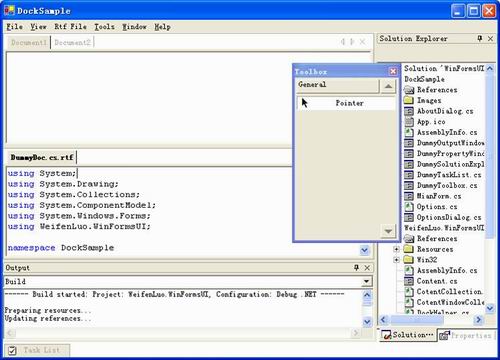Open the Build output dropdown
This screenshot has width=500, height=360.
tap(366, 281)
